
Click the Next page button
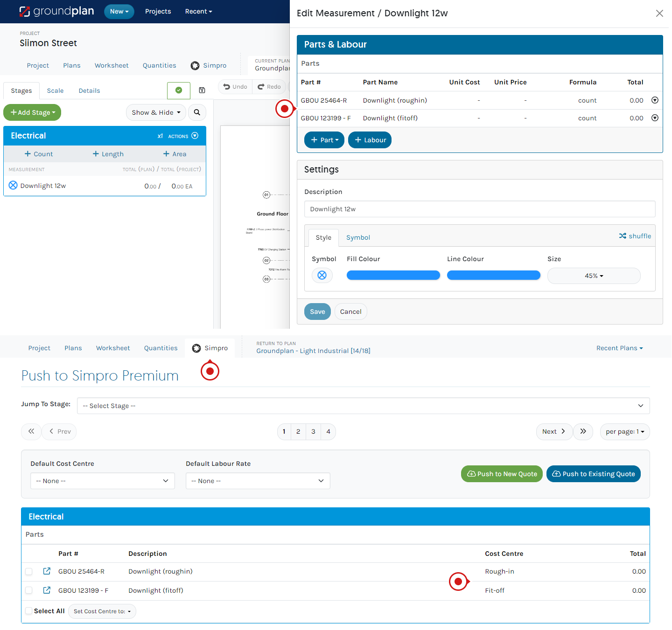tap(554, 431)
